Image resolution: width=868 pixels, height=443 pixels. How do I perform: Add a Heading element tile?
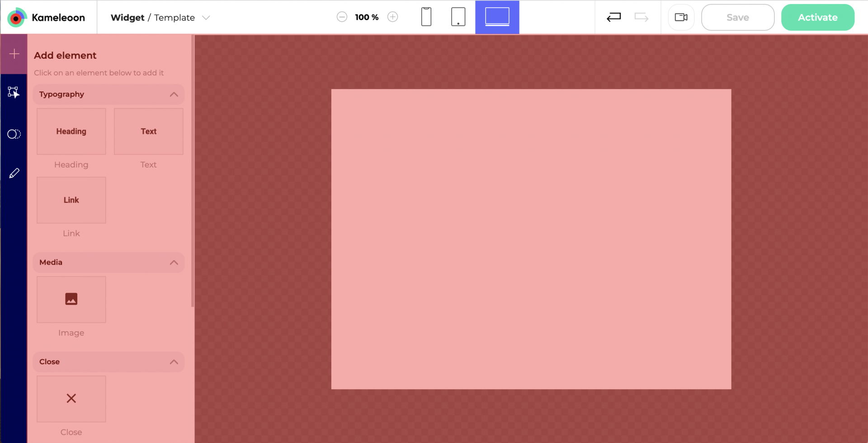point(71,131)
